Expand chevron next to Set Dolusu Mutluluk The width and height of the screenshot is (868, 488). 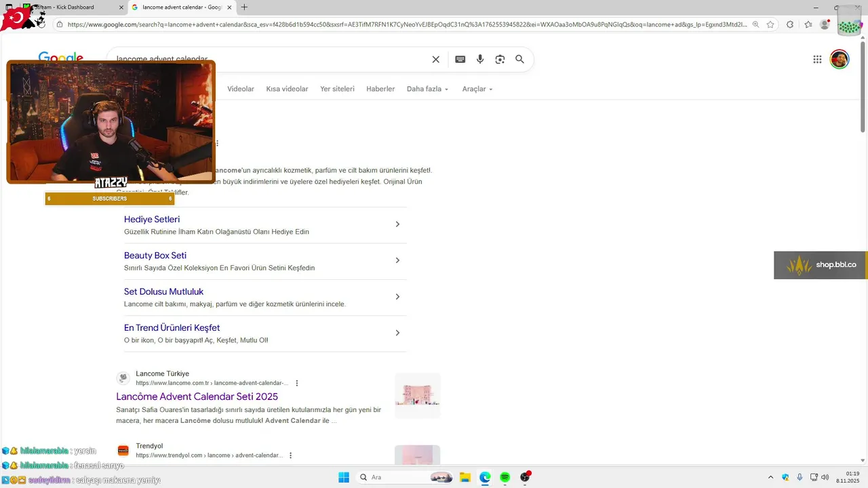(x=397, y=297)
